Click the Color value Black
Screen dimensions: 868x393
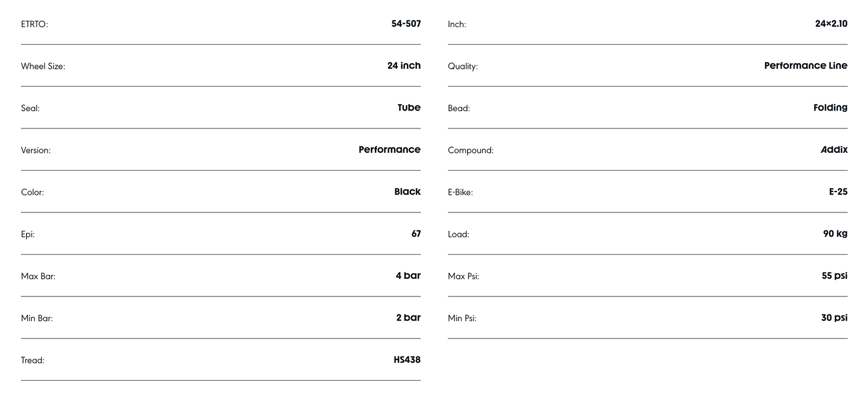coord(407,192)
